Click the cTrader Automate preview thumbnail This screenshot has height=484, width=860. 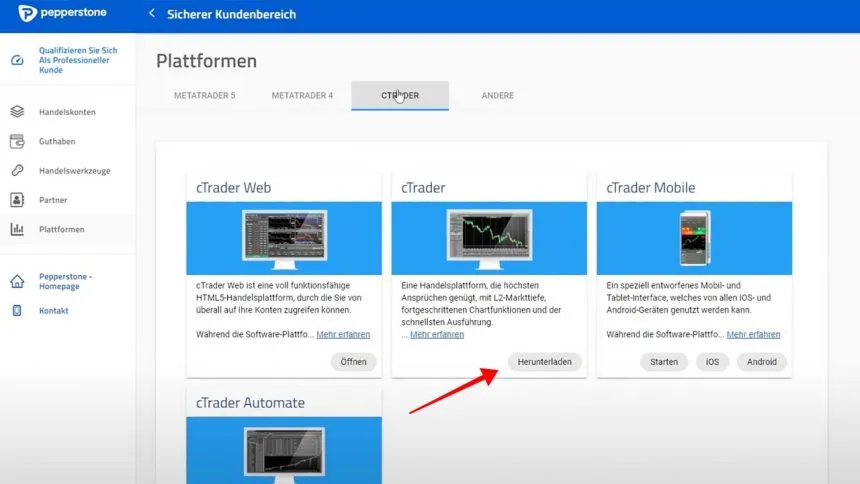284,453
